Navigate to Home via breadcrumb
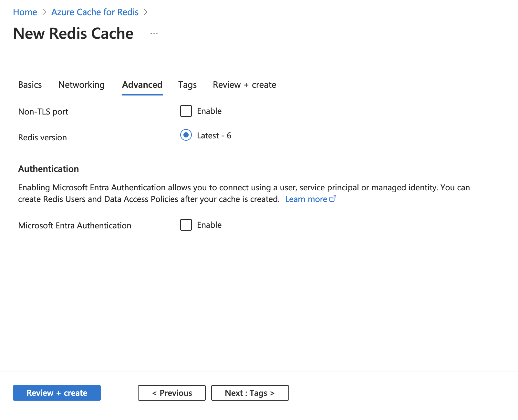 [x=25, y=12]
